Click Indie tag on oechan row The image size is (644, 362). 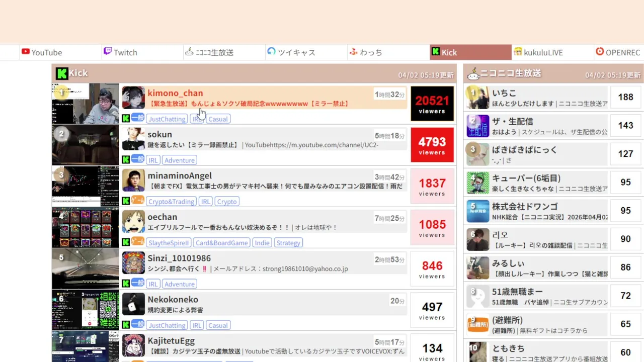click(x=262, y=243)
